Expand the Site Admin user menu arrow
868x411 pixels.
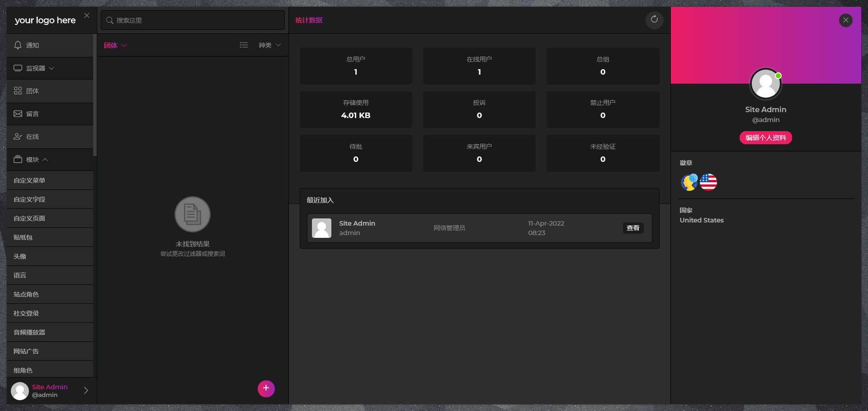[x=86, y=391]
